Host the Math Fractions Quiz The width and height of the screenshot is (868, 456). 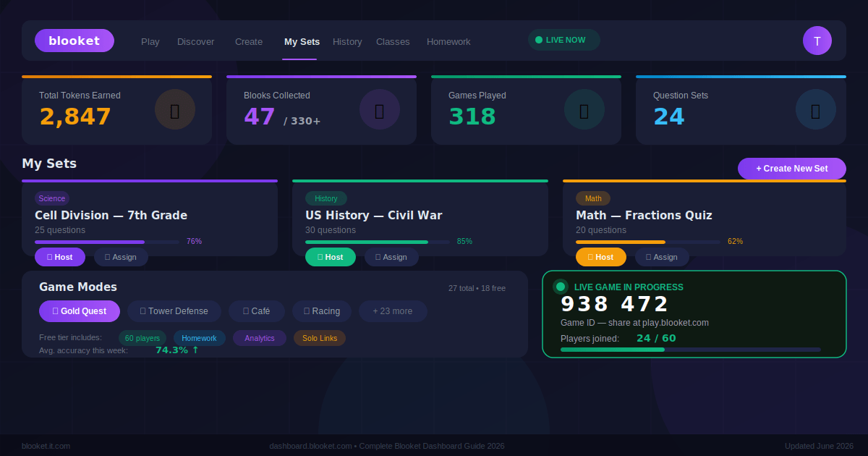pyautogui.click(x=601, y=257)
